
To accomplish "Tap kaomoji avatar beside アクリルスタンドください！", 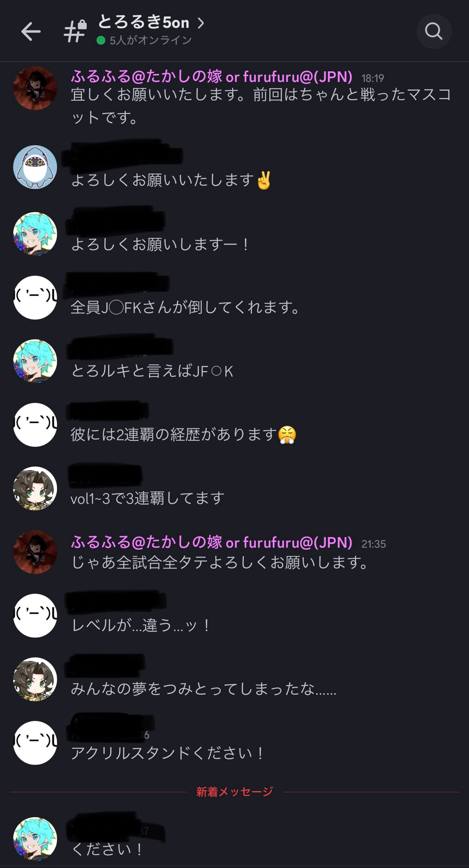I will tap(35, 743).
